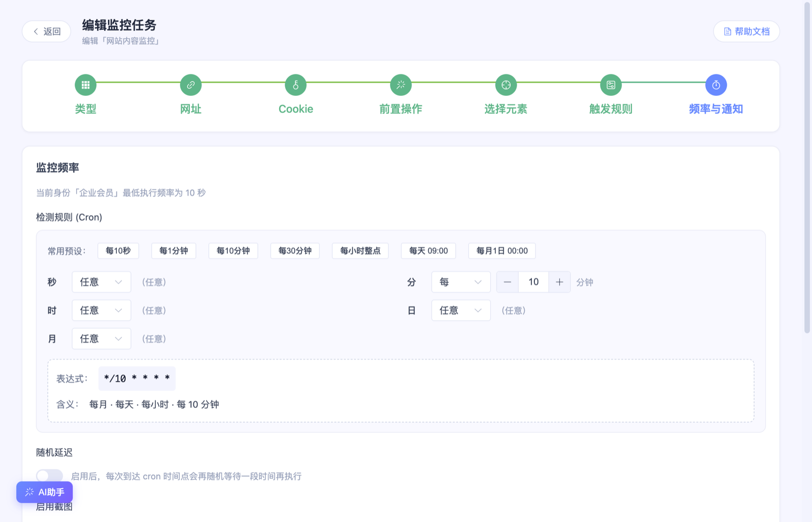Apply the 每1分钟 preset
812x522 pixels.
[x=174, y=251]
